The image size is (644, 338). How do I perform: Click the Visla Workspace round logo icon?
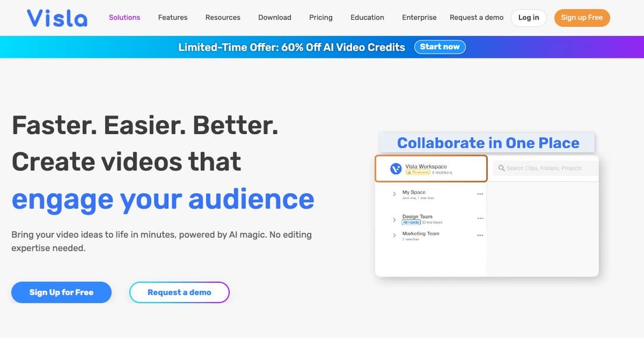(x=395, y=168)
